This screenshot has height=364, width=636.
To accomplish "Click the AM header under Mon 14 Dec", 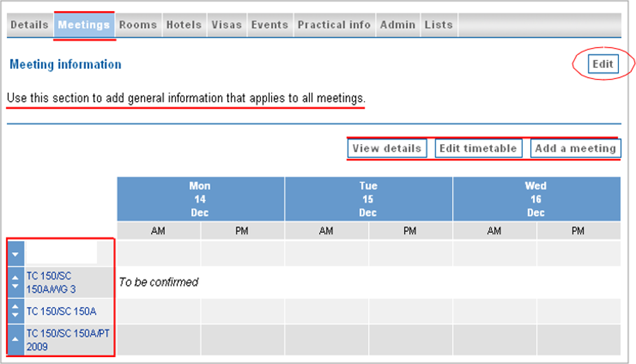I will coord(159,231).
